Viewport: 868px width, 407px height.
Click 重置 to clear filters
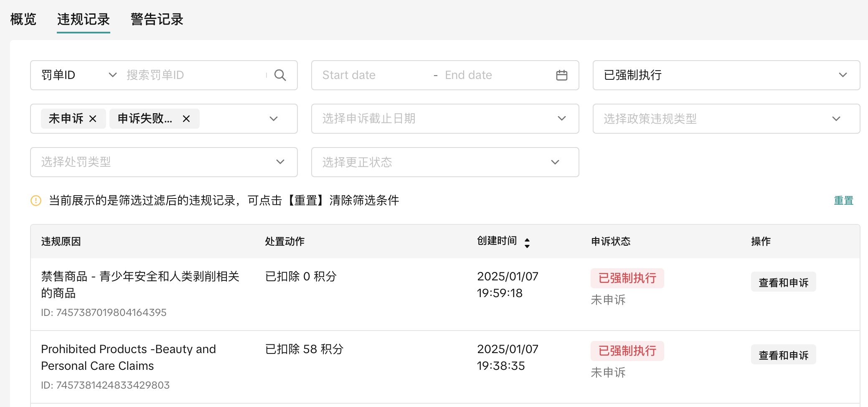pyautogui.click(x=843, y=201)
